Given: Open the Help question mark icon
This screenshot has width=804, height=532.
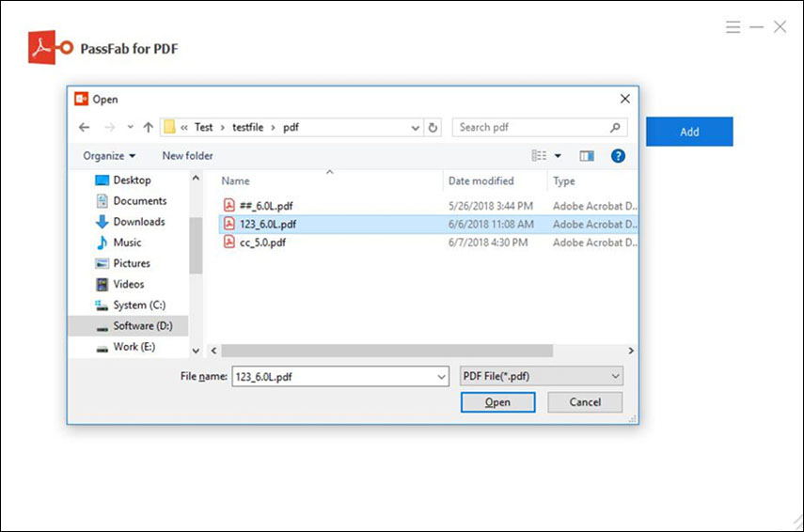Looking at the screenshot, I should pyautogui.click(x=618, y=155).
